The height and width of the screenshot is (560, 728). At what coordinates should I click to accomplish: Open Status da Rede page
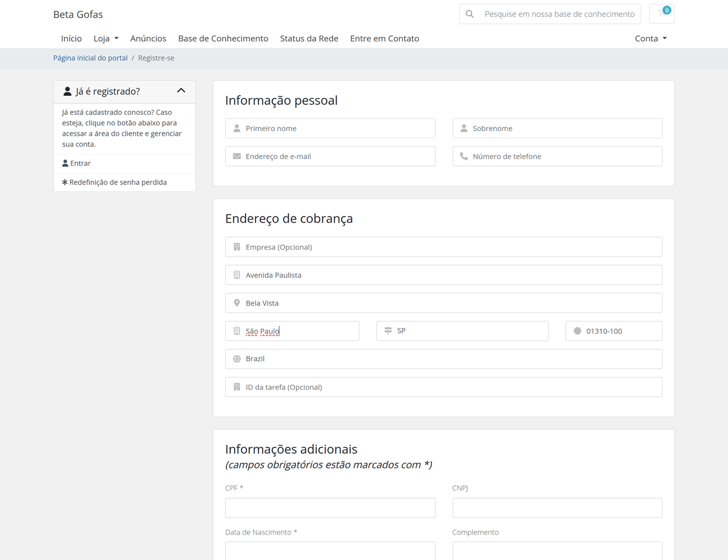click(x=309, y=38)
